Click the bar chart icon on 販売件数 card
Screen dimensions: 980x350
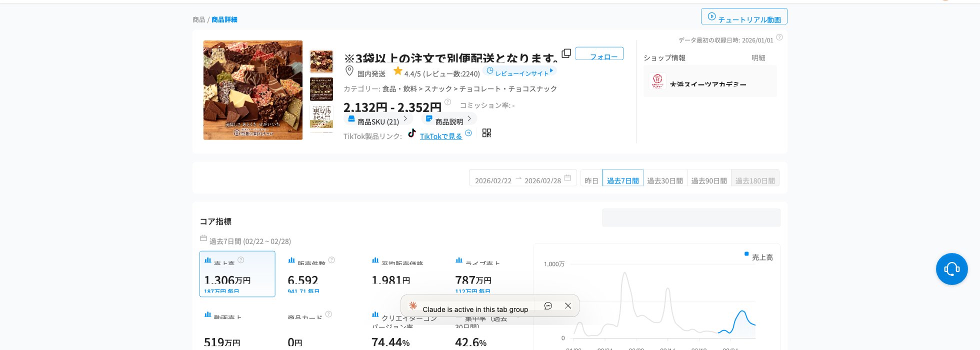(x=291, y=260)
